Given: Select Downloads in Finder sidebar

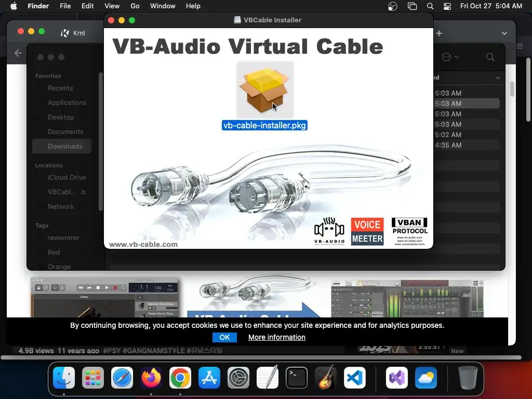Looking at the screenshot, I should (x=62, y=146).
